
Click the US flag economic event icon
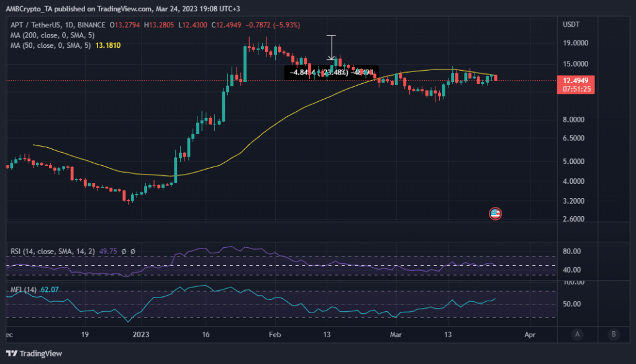coord(495,214)
